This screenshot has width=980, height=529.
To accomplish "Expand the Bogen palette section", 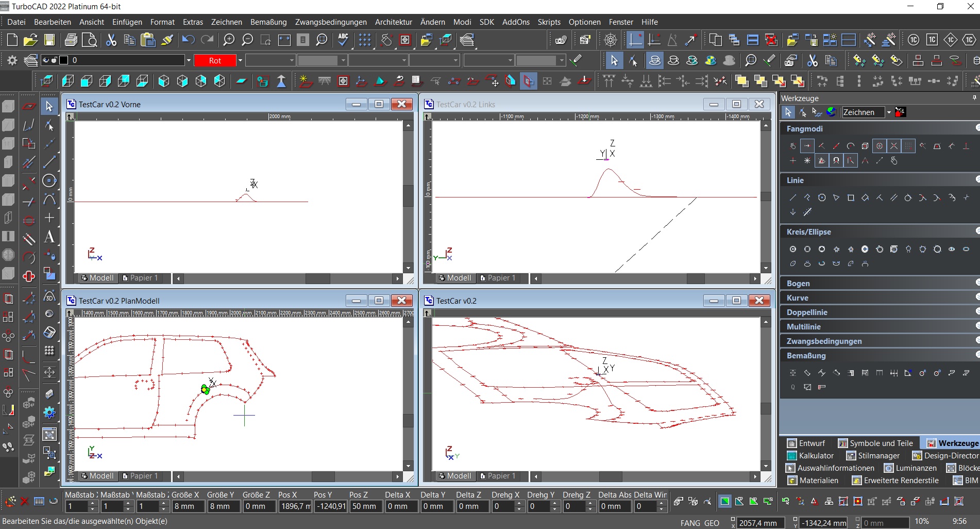I will pyautogui.click(x=977, y=283).
